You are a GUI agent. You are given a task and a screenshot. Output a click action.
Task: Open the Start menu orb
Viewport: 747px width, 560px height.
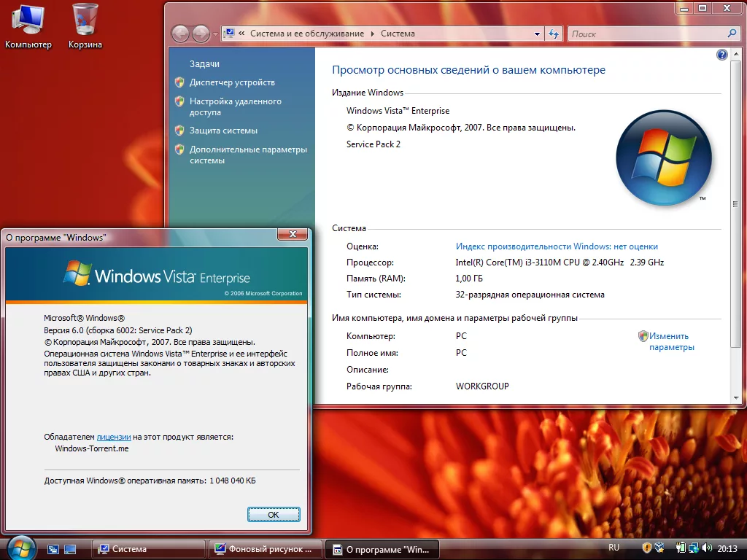[21, 548]
